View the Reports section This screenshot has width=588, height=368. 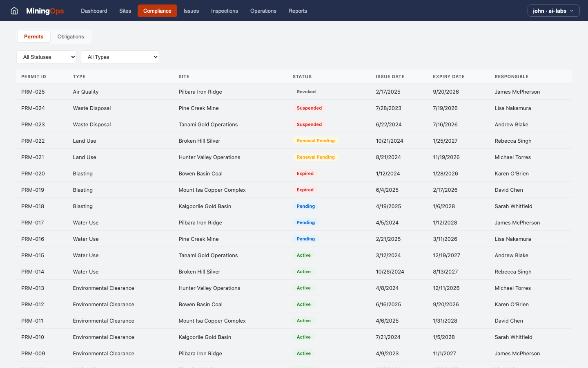(x=298, y=11)
